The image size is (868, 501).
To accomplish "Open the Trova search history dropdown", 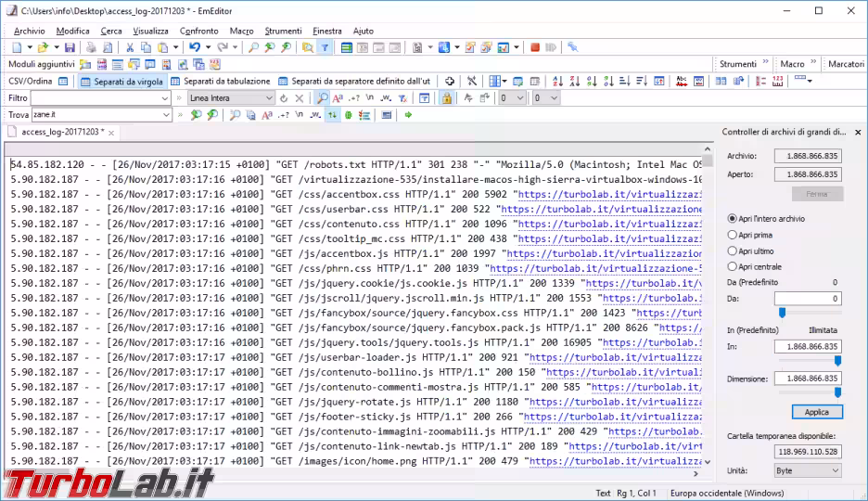I will coord(167,115).
